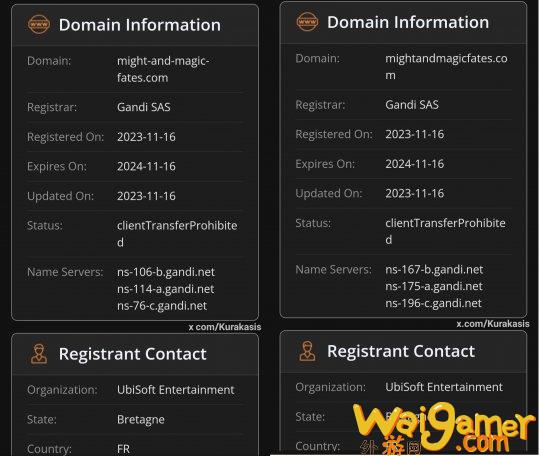The image size is (540, 456).
Task: Click the person icon in left Registrant Contact panel
Action: click(x=39, y=353)
